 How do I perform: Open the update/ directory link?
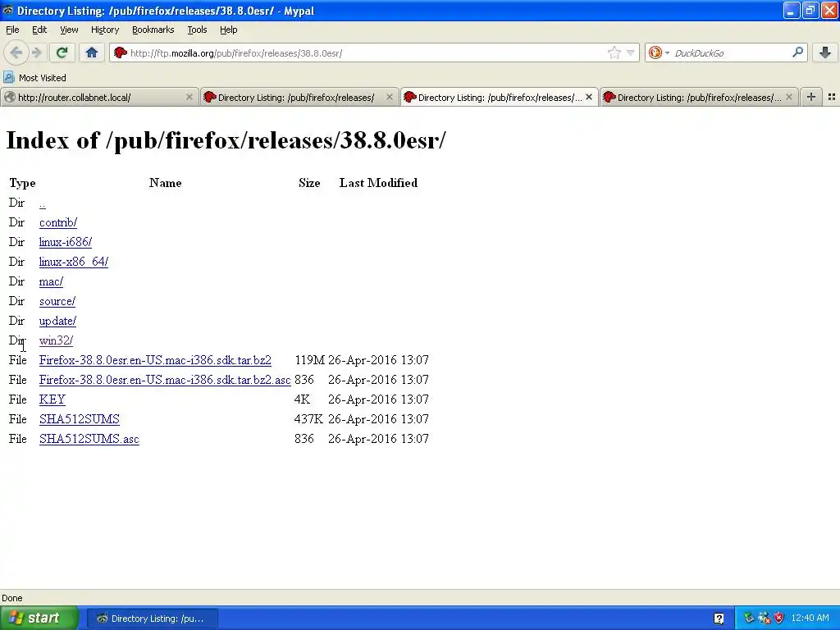pos(57,321)
